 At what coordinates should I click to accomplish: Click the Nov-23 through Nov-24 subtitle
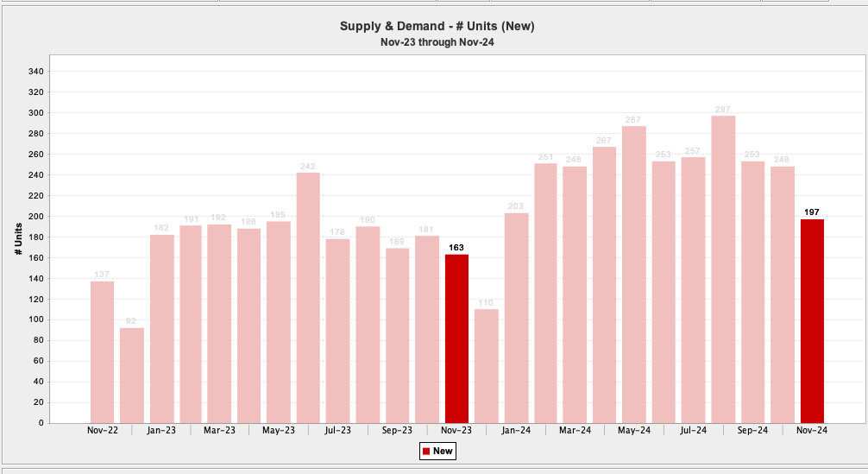[x=437, y=41]
